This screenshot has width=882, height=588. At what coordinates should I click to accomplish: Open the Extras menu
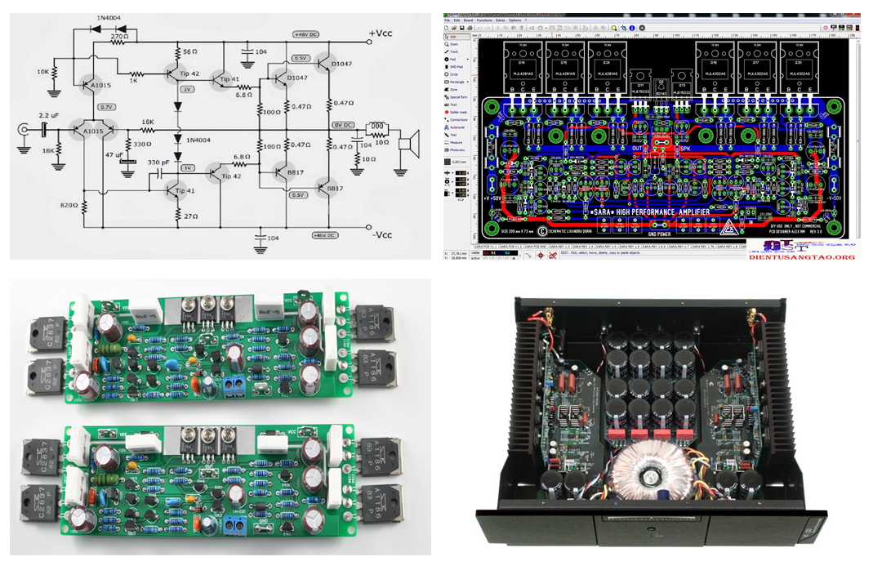pyautogui.click(x=499, y=20)
